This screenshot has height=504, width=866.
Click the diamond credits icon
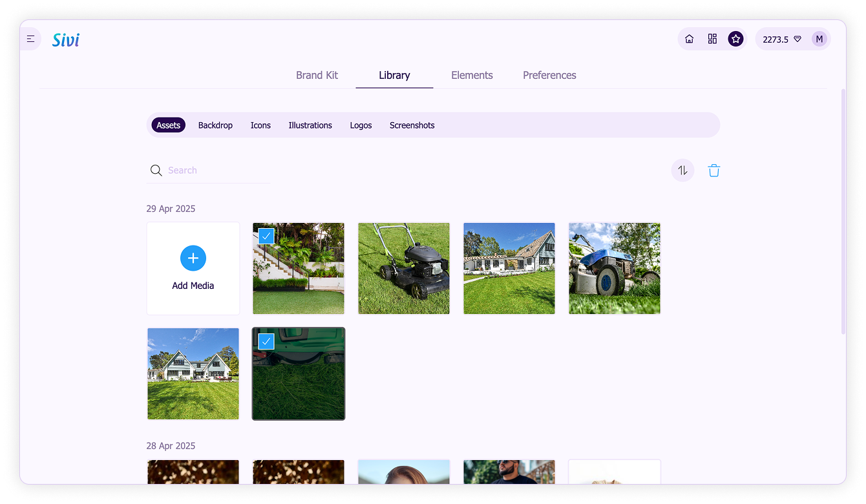(797, 39)
